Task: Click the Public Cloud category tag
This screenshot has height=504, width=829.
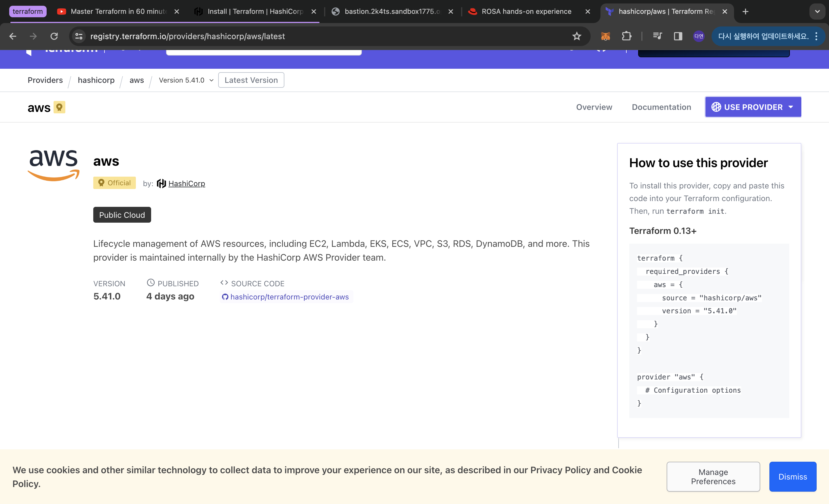Action: (x=122, y=215)
